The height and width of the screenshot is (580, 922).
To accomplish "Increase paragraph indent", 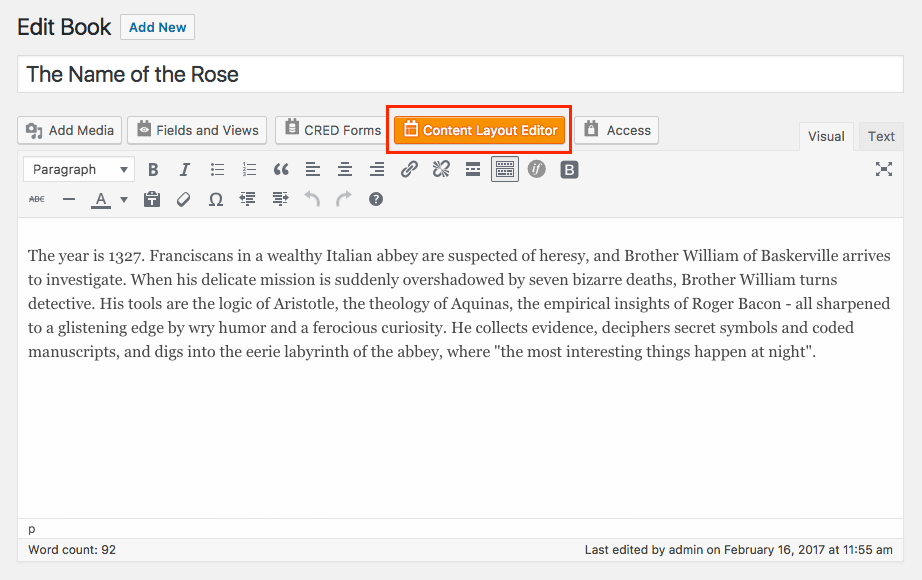I will [x=280, y=199].
